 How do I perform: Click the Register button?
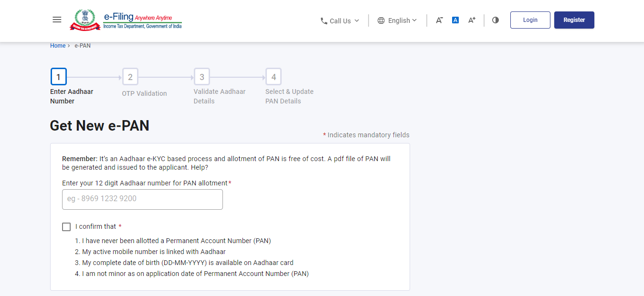click(574, 20)
